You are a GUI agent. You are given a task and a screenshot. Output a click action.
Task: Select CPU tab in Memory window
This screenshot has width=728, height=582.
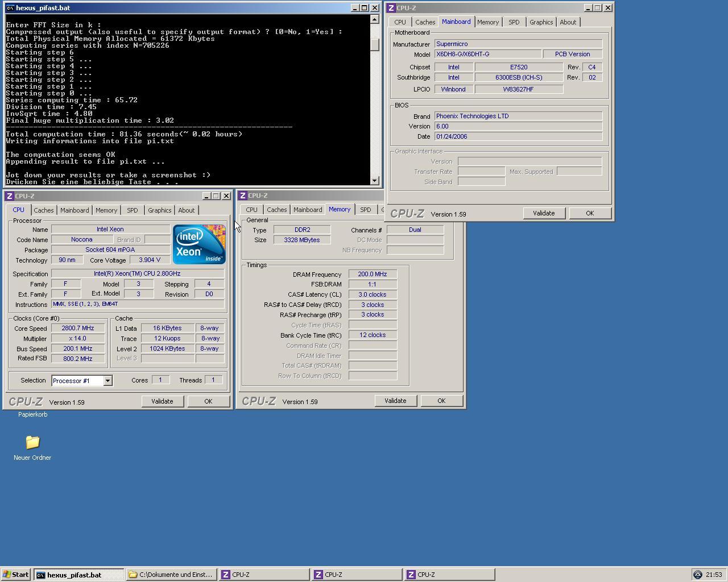point(251,210)
